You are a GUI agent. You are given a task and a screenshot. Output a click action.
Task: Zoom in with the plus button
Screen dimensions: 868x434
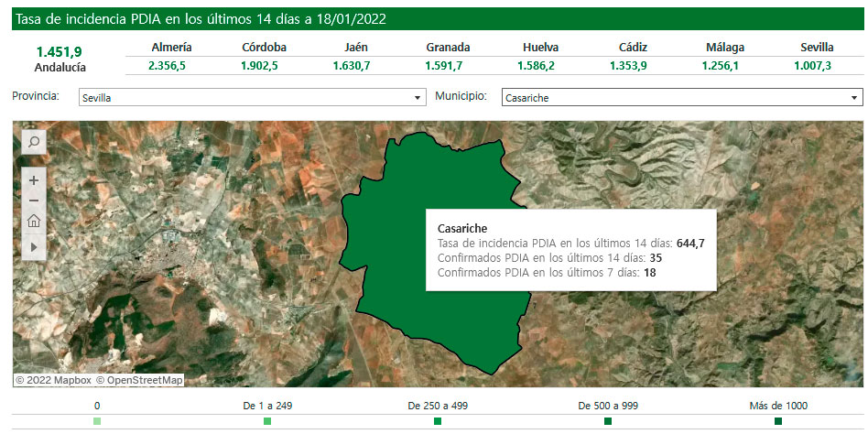[34, 180]
